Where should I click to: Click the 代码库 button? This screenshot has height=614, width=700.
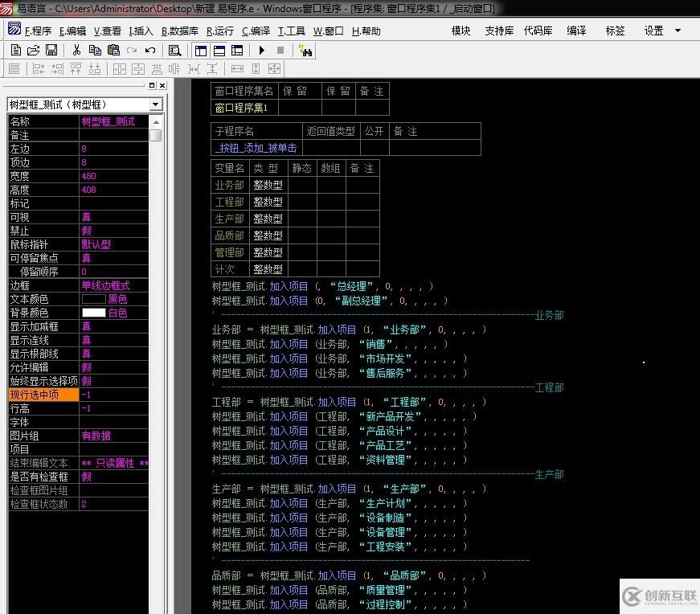coord(538,31)
